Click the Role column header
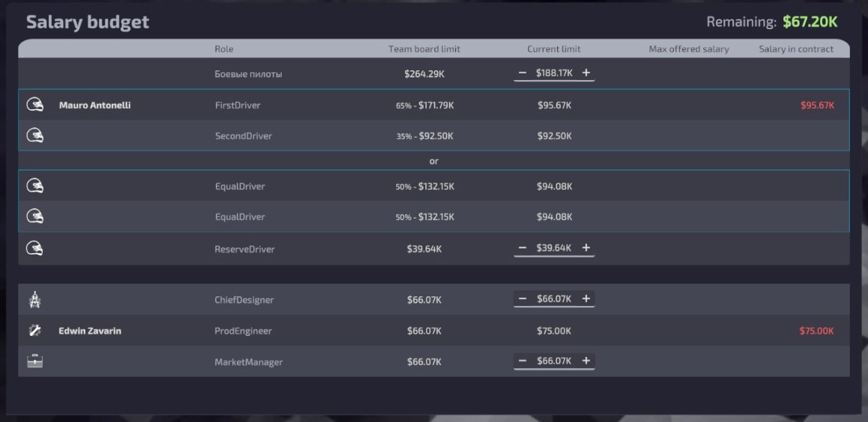Image resolution: width=868 pixels, height=422 pixels. (224, 49)
